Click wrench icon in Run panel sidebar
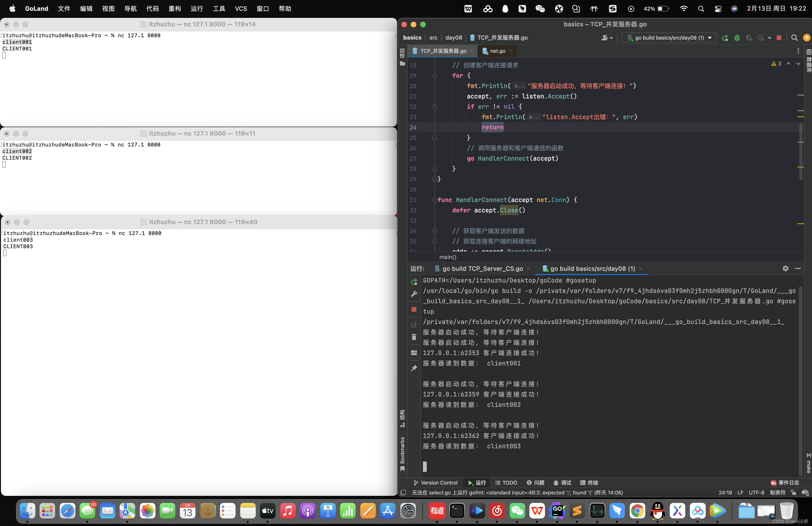Viewport: 812px width, 526px height. [414, 294]
